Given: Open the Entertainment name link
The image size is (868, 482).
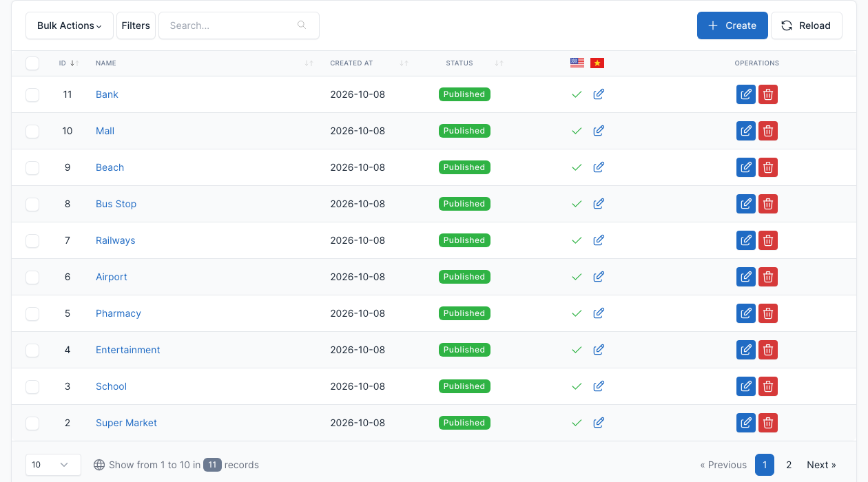Looking at the screenshot, I should [x=128, y=350].
